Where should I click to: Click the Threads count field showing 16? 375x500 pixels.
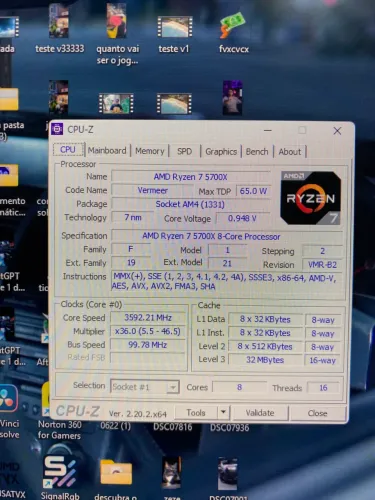point(323,388)
